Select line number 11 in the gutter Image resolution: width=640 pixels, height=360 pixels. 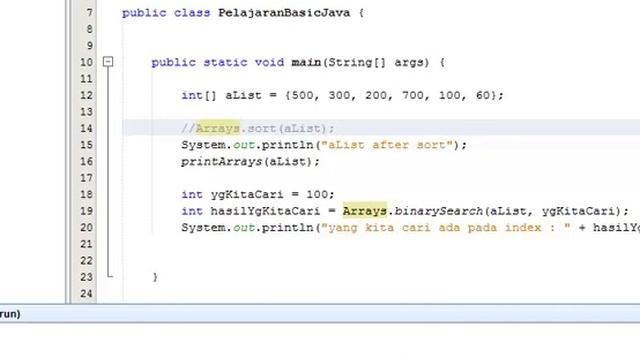[x=86, y=79]
